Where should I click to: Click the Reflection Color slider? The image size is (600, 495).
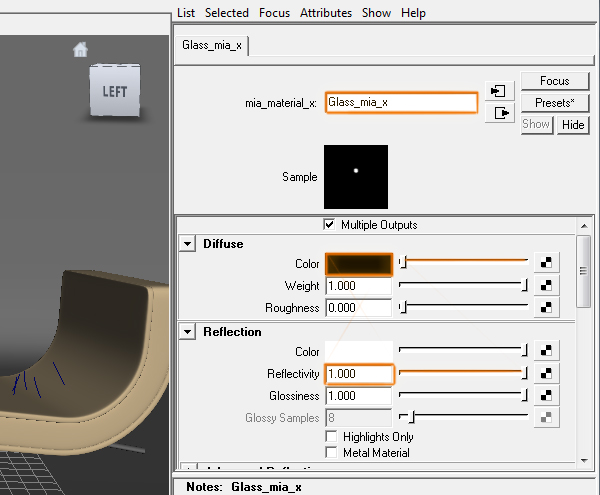point(463,350)
